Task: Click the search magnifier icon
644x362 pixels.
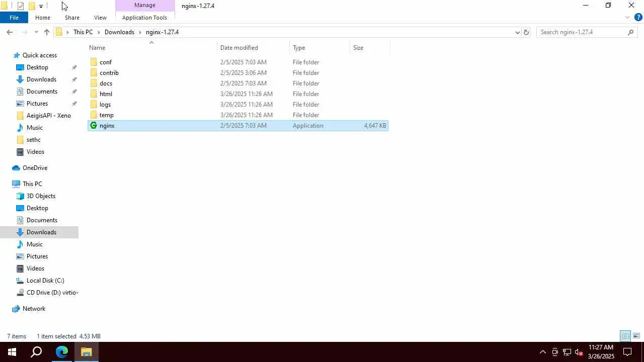Action: coord(630,32)
